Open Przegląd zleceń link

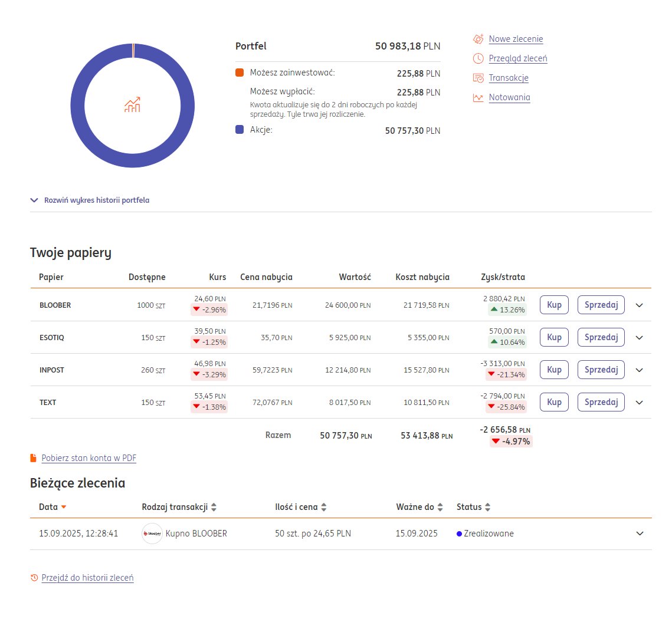518,58
